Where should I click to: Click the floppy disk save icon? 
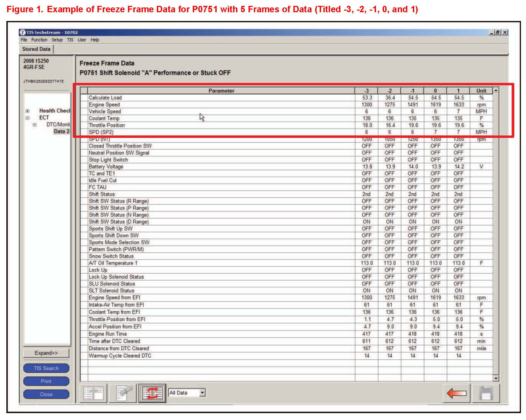[x=486, y=393]
